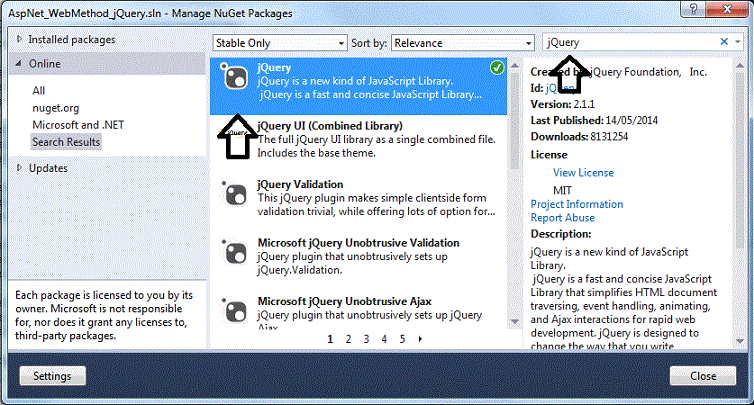This screenshot has width=754, height=405.
Task: Select the jQuery Validation package title
Action: (x=300, y=184)
